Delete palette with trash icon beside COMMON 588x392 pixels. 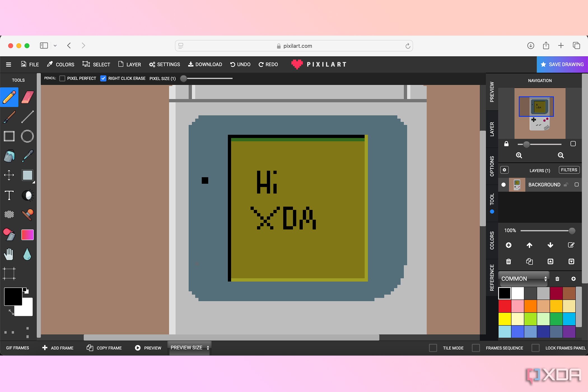[557, 279]
